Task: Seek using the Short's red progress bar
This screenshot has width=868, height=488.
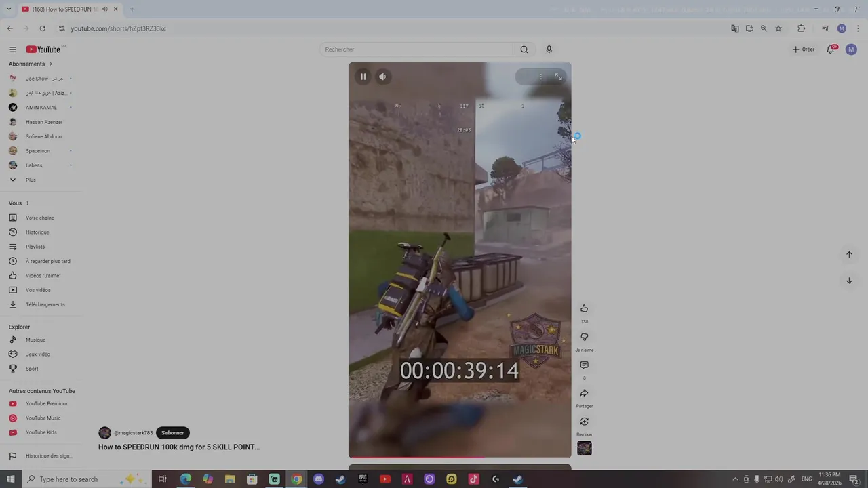Action: coord(460,457)
